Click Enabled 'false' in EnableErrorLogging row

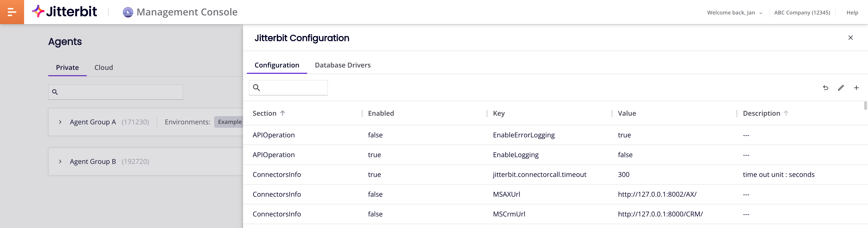point(375,135)
